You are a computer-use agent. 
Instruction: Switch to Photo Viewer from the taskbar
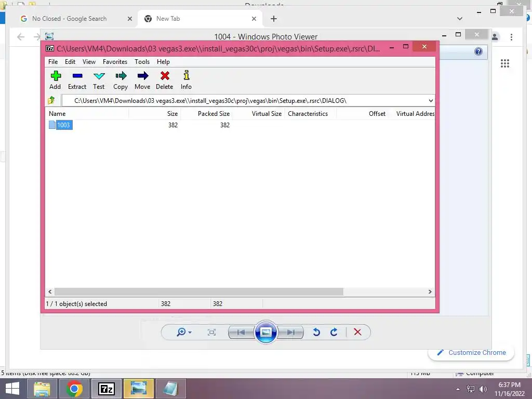click(138, 389)
